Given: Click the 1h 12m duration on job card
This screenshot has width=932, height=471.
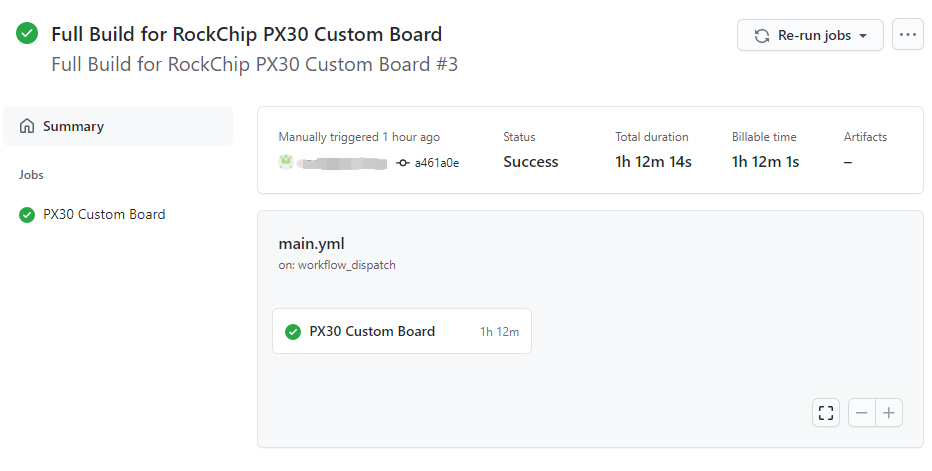Looking at the screenshot, I should point(499,332).
